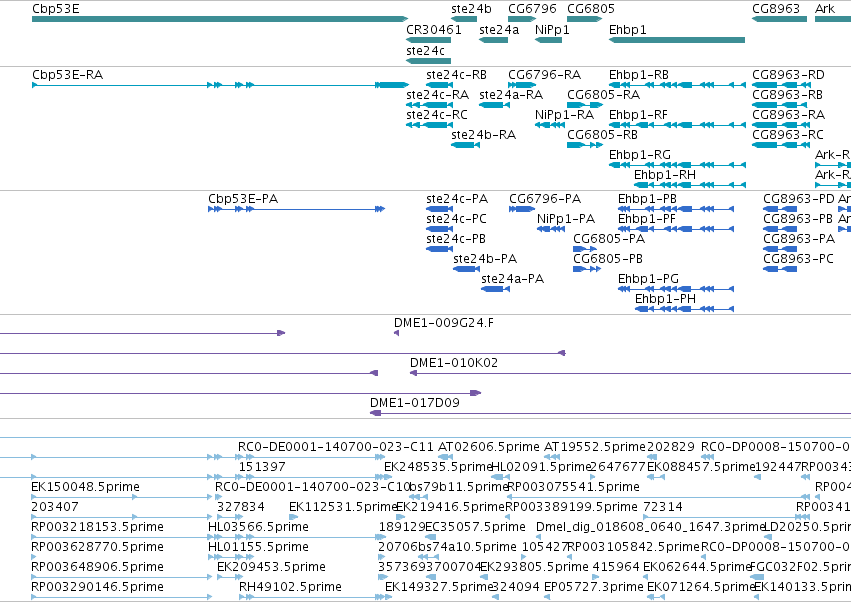Select the Ehbp1 gene bar
This screenshot has width=851, height=602.
tap(677, 40)
